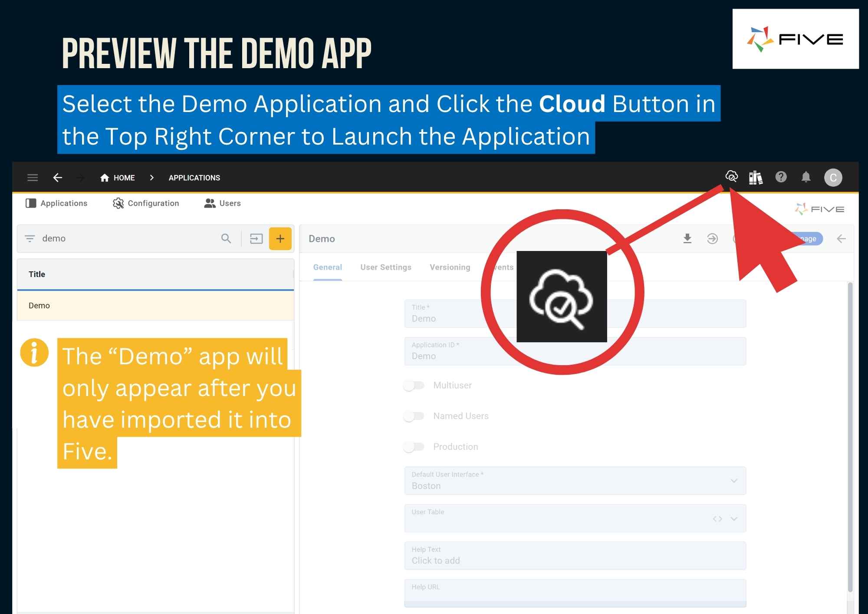Open the documentation library icon
The height and width of the screenshot is (614, 868).
[x=756, y=177]
